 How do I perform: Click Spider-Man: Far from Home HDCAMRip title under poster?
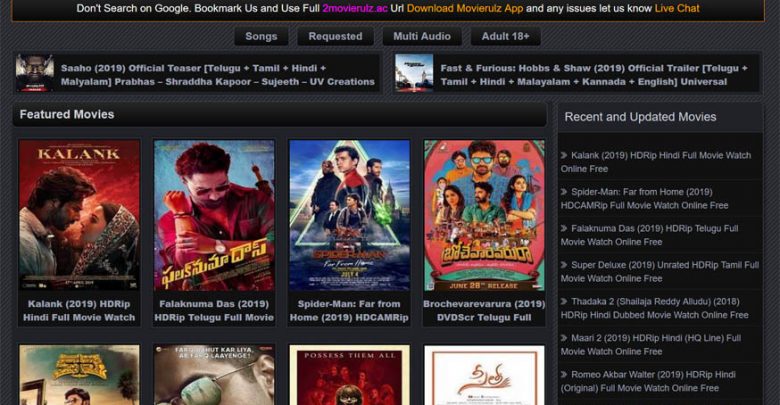tap(349, 310)
